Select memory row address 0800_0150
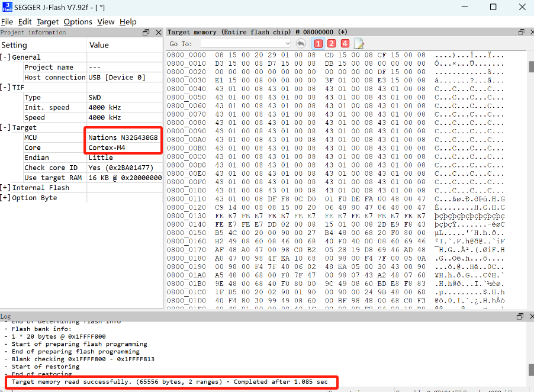This screenshot has height=392, width=534. point(186,233)
